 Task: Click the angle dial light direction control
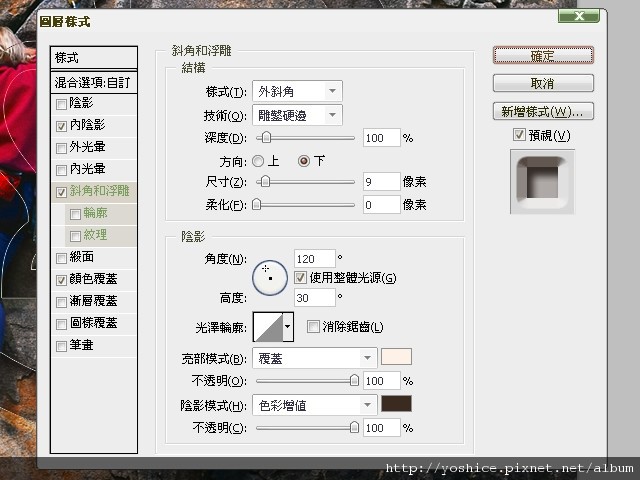[x=270, y=278]
